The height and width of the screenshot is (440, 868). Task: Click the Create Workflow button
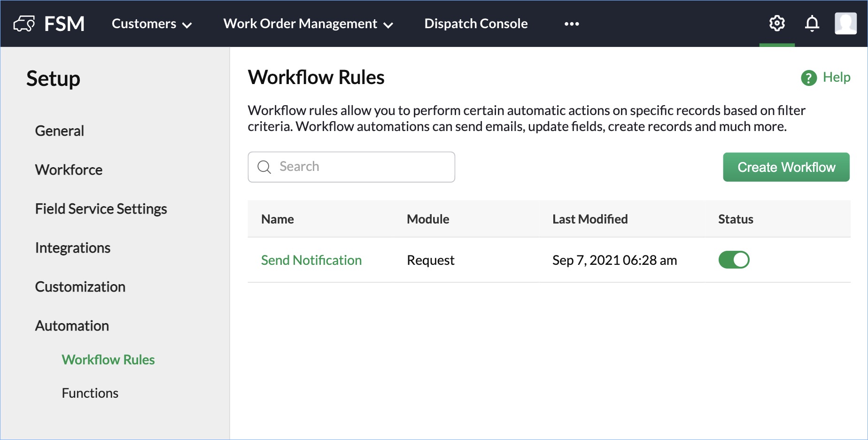[x=786, y=167]
